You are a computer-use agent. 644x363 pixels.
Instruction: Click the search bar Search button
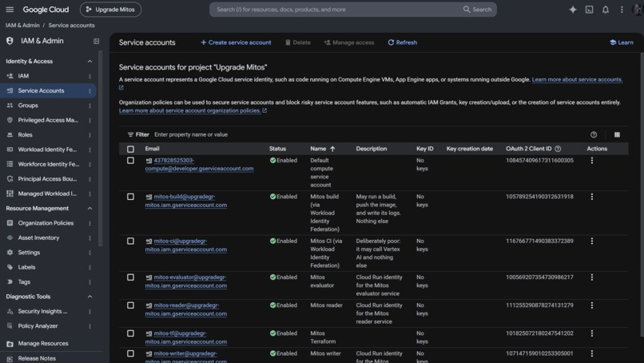pos(477,10)
